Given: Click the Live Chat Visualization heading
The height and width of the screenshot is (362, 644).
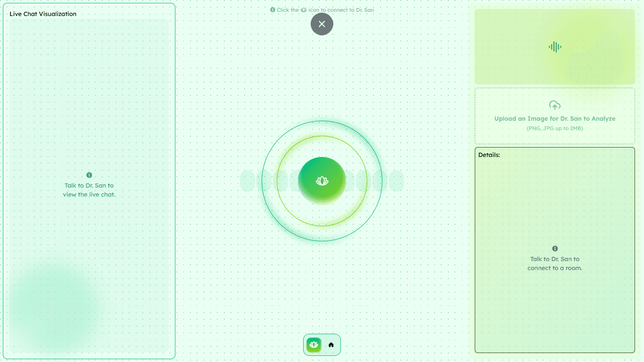Looking at the screenshot, I should click(43, 14).
